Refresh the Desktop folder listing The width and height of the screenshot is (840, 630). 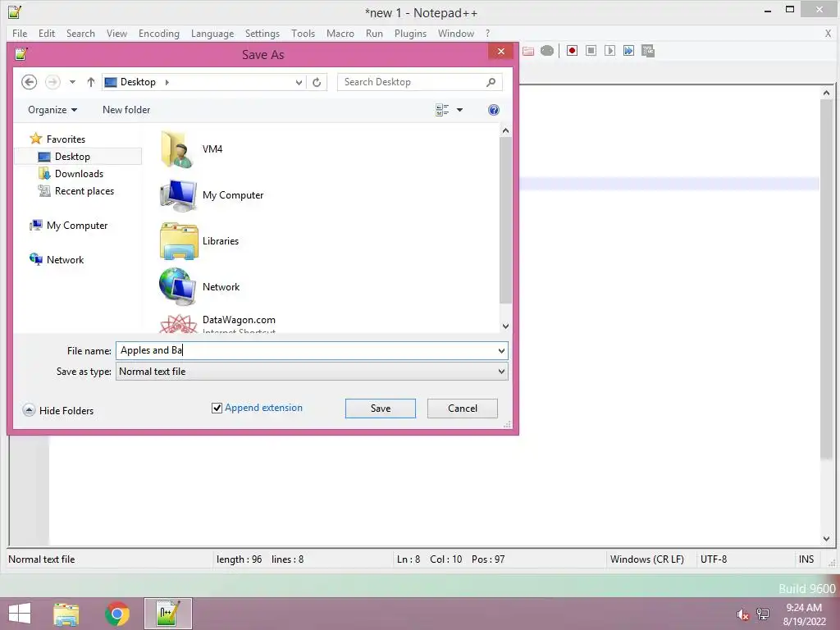317,82
